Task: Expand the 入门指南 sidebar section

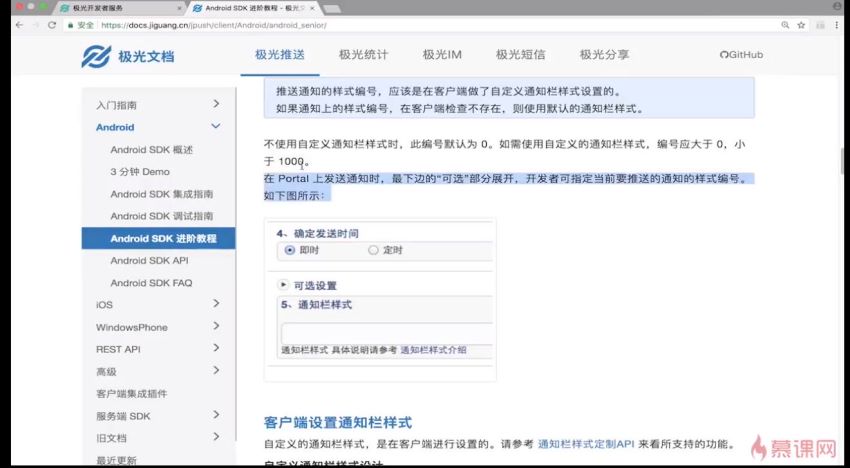Action: (216, 104)
